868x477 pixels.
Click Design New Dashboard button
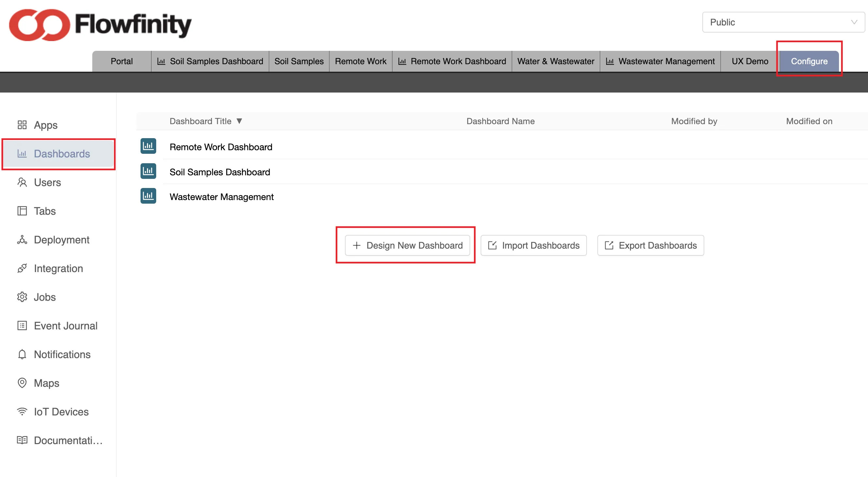tap(407, 245)
